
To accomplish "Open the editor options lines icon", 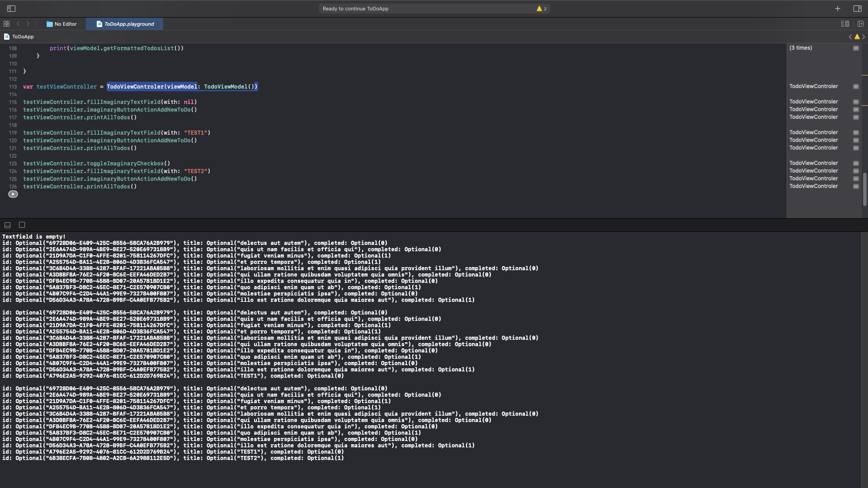I will click(844, 24).
